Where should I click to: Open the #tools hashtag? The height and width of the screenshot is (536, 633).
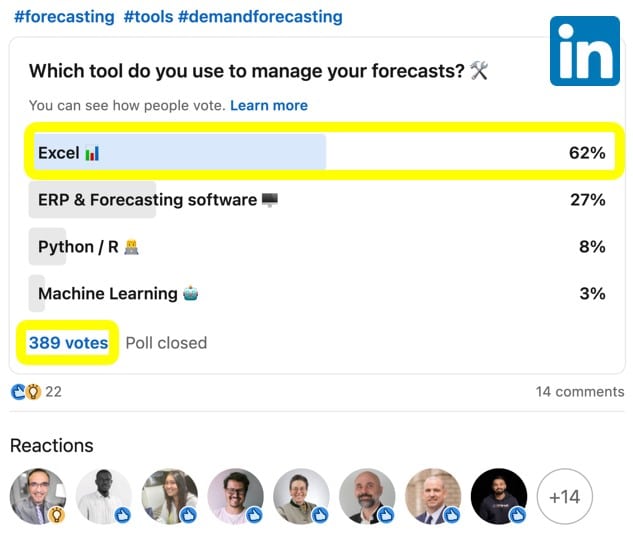click(148, 17)
